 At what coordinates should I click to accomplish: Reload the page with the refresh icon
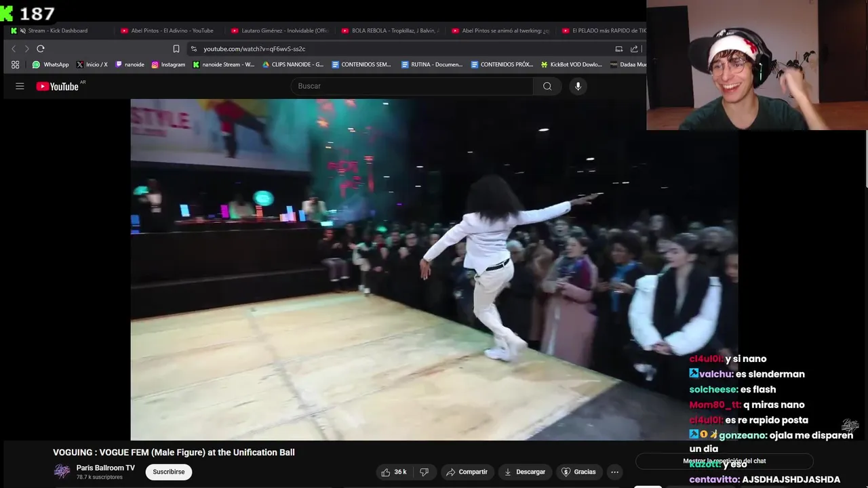(41, 49)
